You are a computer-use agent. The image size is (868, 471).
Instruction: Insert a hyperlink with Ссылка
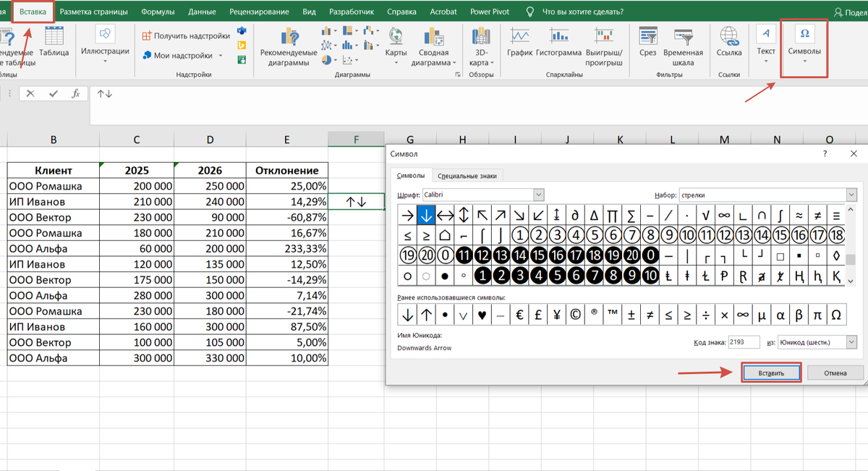(x=729, y=45)
